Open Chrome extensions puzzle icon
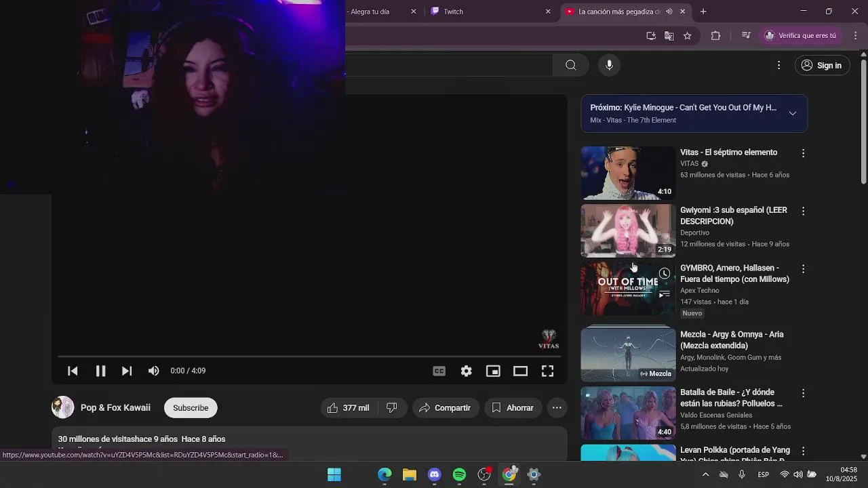 [715, 35]
